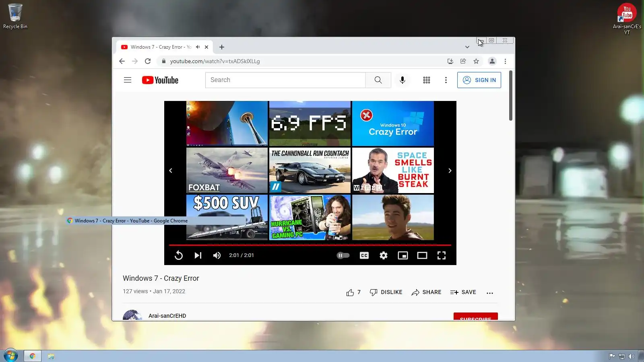Open Action Center flag in tray
The width and height of the screenshot is (644, 362).
[x=612, y=356]
